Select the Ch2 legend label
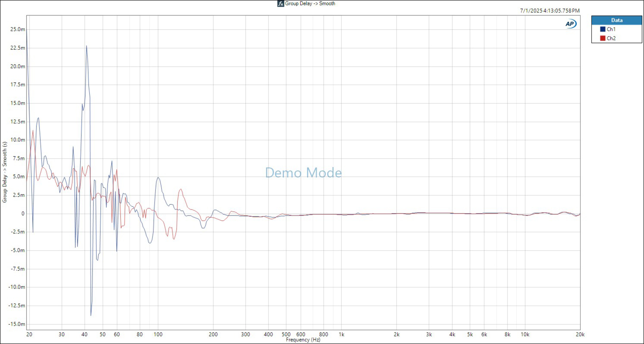The image size is (644, 344). (x=611, y=38)
